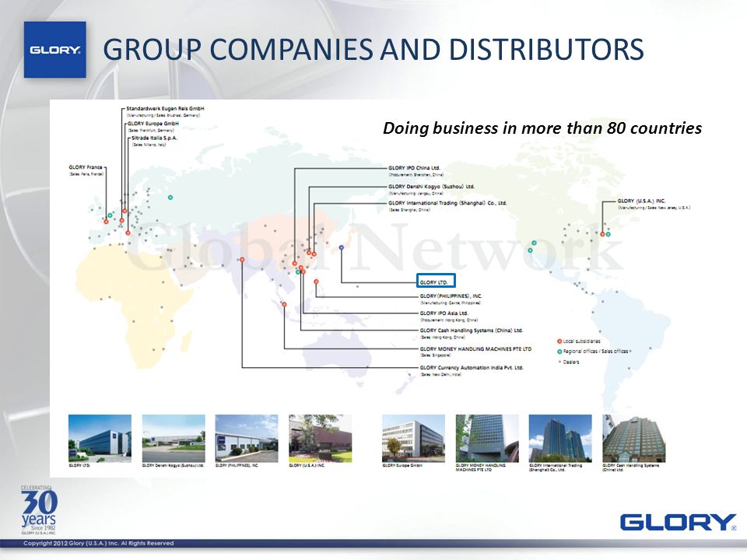Select the slide title GROUP COMPANIES AND DISTRIBUTORS
The height and width of the screenshot is (560, 747).
(x=373, y=50)
